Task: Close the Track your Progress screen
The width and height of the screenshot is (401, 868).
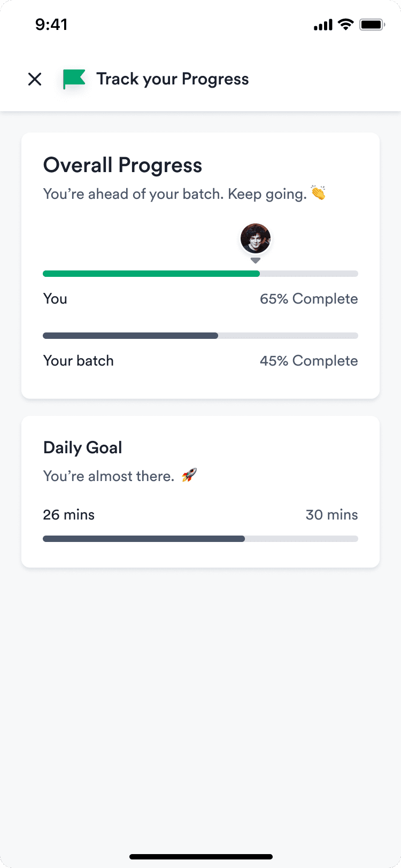Action: [35, 79]
